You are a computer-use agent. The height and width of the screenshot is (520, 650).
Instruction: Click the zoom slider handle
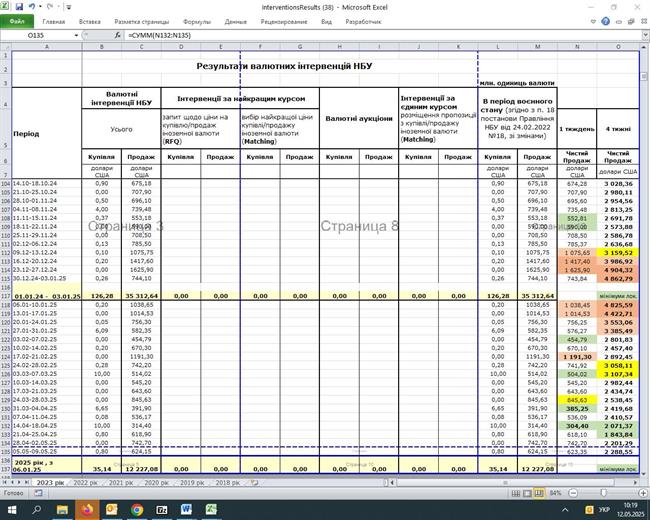click(604, 493)
